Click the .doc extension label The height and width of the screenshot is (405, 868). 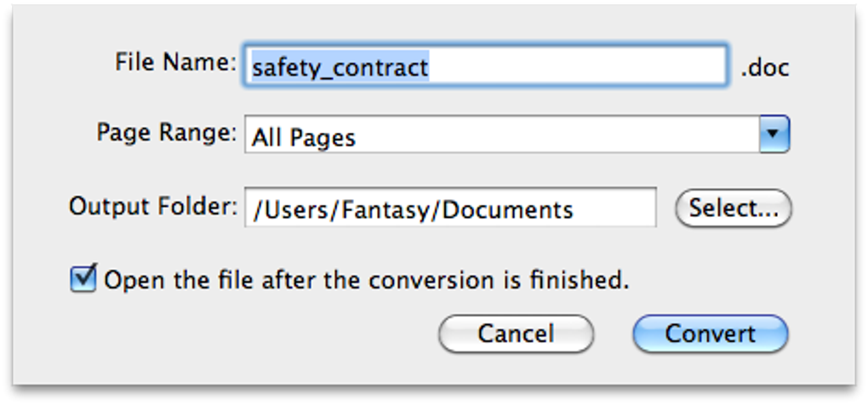pyautogui.click(x=765, y=67)
